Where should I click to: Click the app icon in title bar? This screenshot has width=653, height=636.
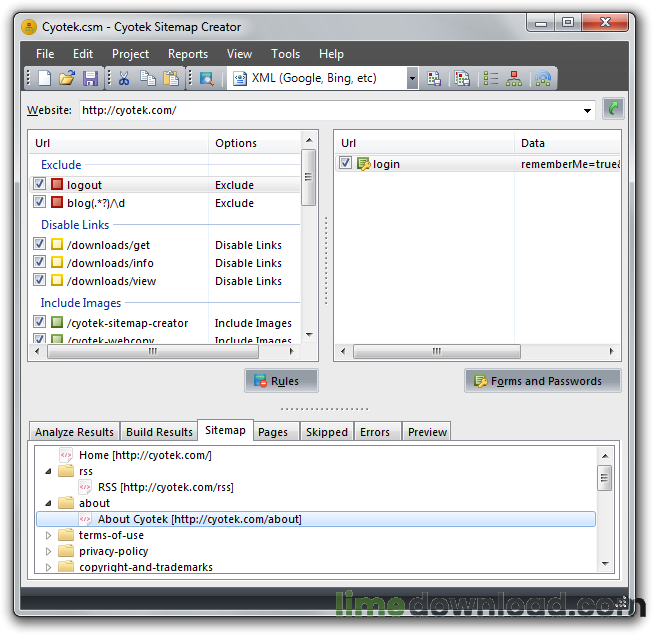[29, 27]
